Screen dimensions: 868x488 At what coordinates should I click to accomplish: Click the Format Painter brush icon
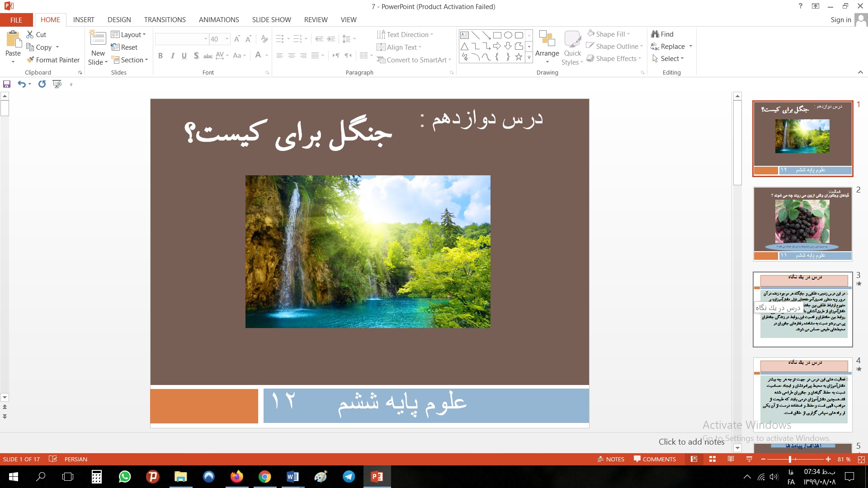pos(30,60)
